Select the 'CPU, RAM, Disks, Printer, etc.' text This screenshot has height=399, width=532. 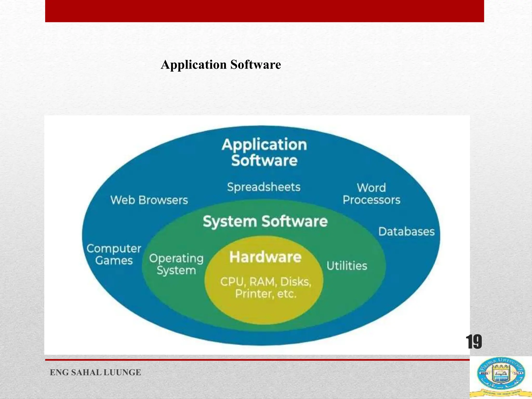[x=265, y=288]
